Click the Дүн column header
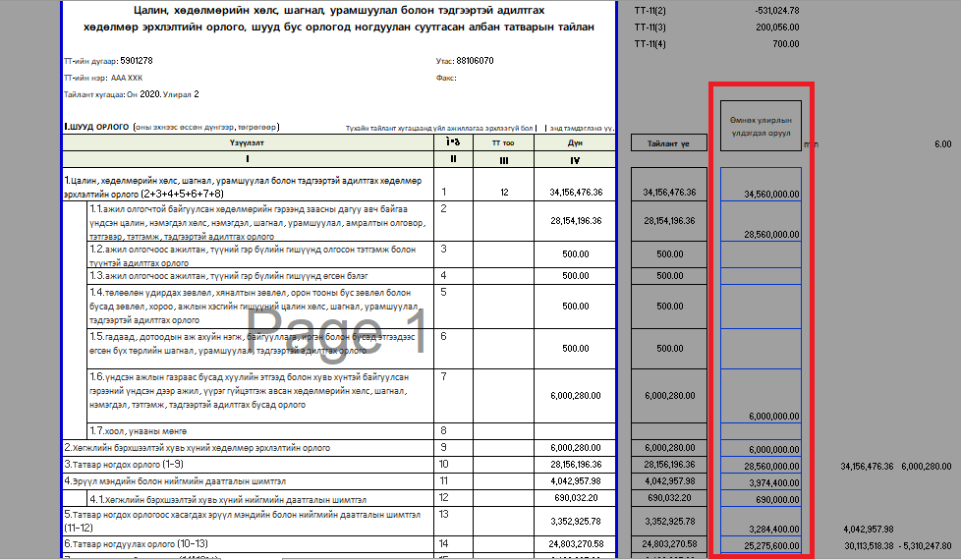Viewport: 961px width, 560px height. coord(575,142)
